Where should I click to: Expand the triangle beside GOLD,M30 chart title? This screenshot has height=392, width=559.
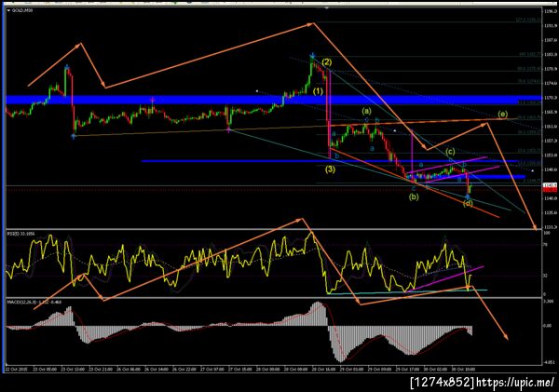(8, 10)
